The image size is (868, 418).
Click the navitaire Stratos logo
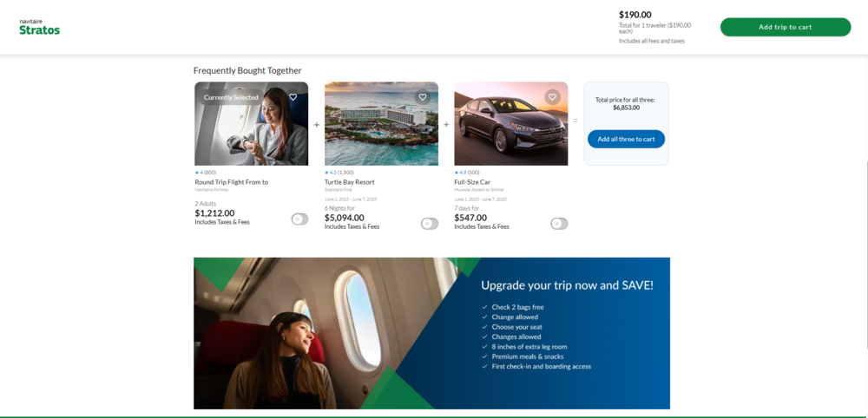pyautogui.click(x=39, y=27)
